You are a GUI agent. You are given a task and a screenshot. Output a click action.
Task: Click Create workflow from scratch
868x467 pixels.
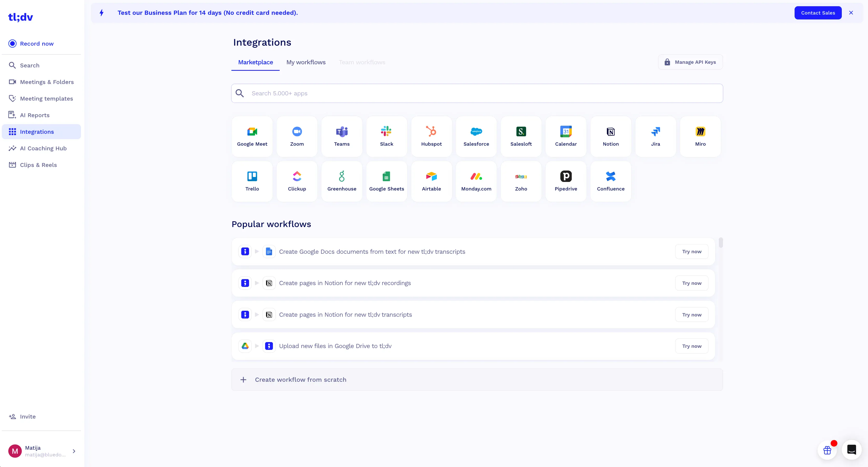coord(477,379)
